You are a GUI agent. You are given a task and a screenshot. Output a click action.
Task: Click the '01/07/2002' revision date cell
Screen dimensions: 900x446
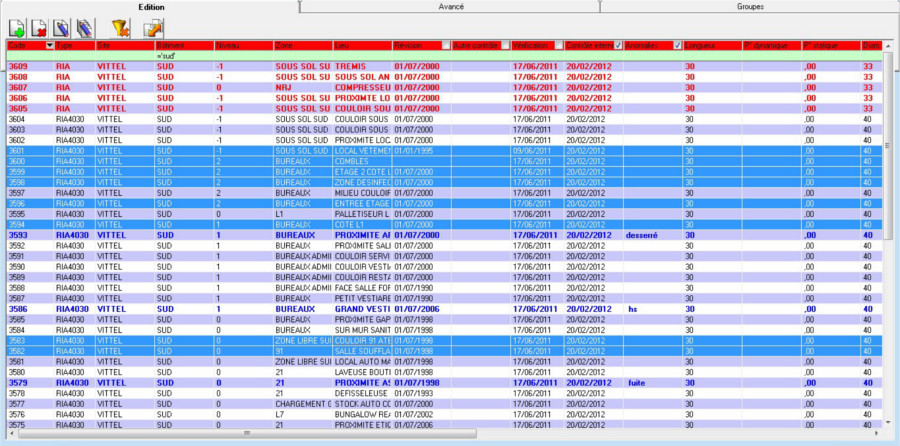click(421, 414)
